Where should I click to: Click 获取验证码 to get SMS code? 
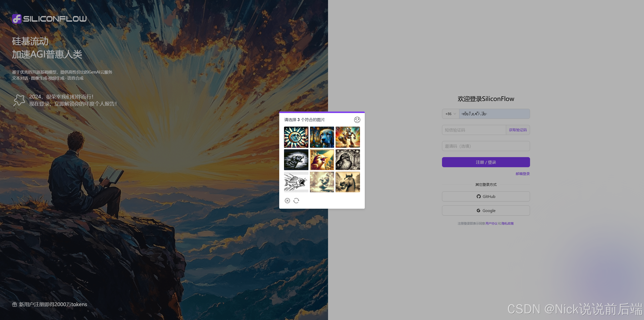tap(518, 130)
